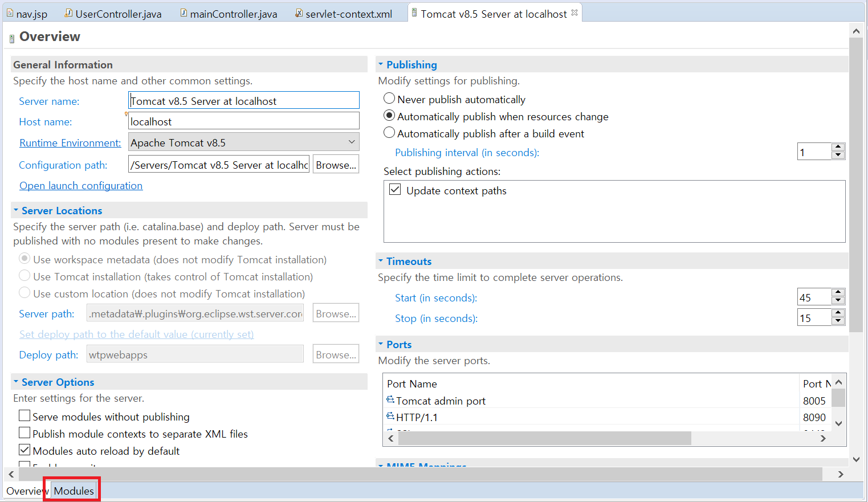The image size is (868, 502).
Task: Select Overview bottom tab
Action: [26, 491]
